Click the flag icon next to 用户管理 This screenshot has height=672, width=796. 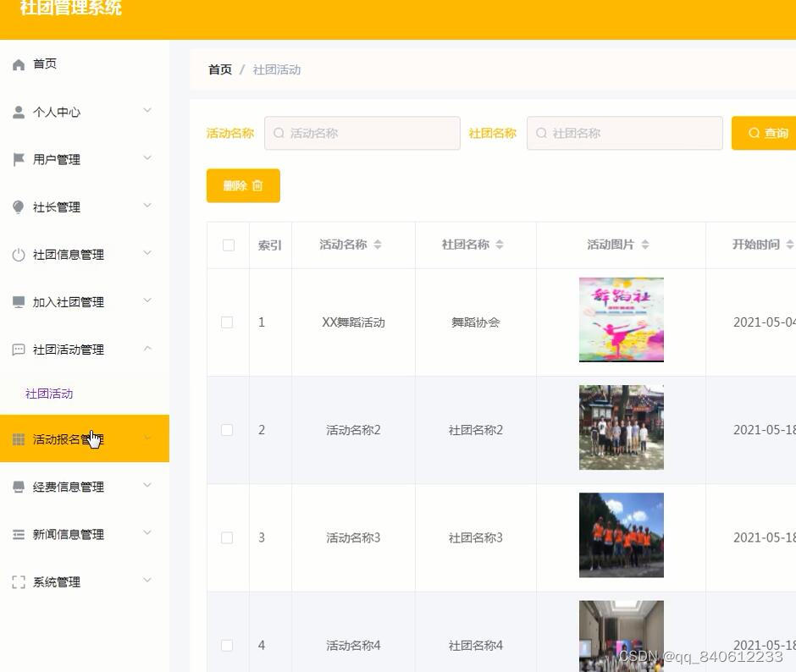click(x=20, y=158)
